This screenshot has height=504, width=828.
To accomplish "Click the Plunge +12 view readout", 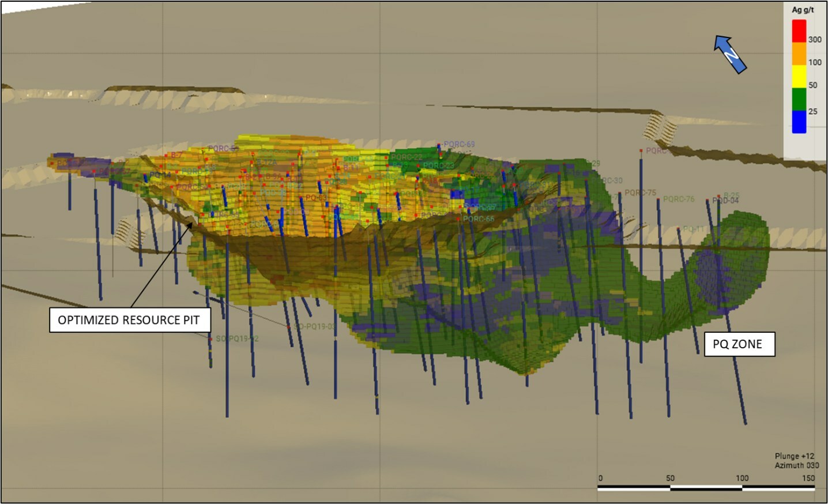I will click(x=795, y=456).
